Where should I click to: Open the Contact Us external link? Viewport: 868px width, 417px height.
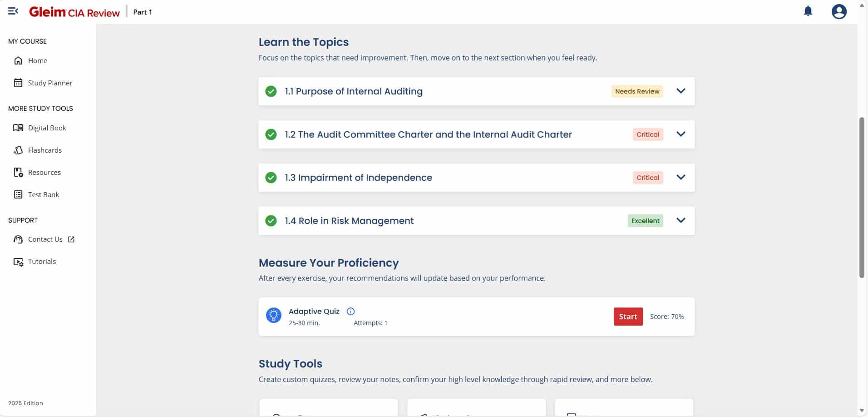coord(71,239)
